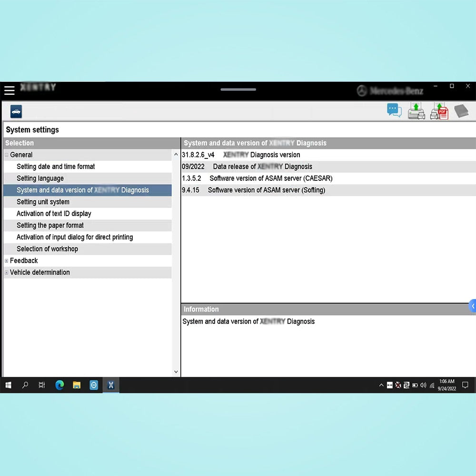Click the X diagnosis app taskbar icon
The width and height of the screenshot is (476, 476).
pyautogui.click(x=111, y=385)
